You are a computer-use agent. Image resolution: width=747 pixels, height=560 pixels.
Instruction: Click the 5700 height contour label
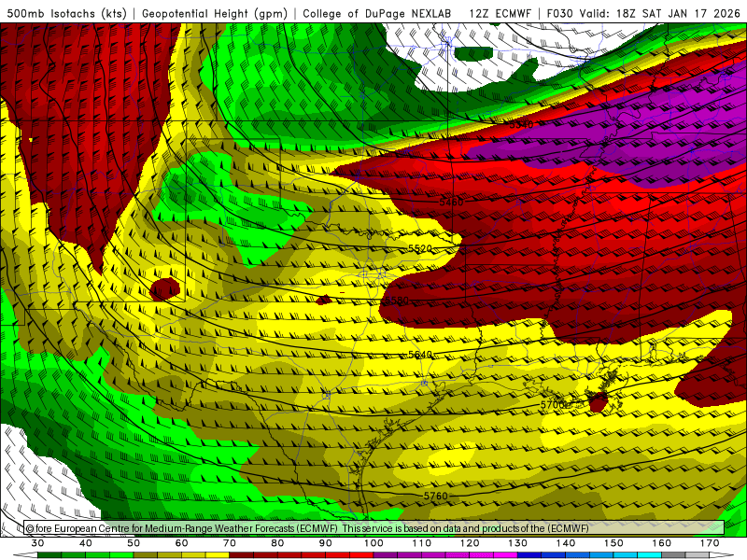[x=552, y=404]
